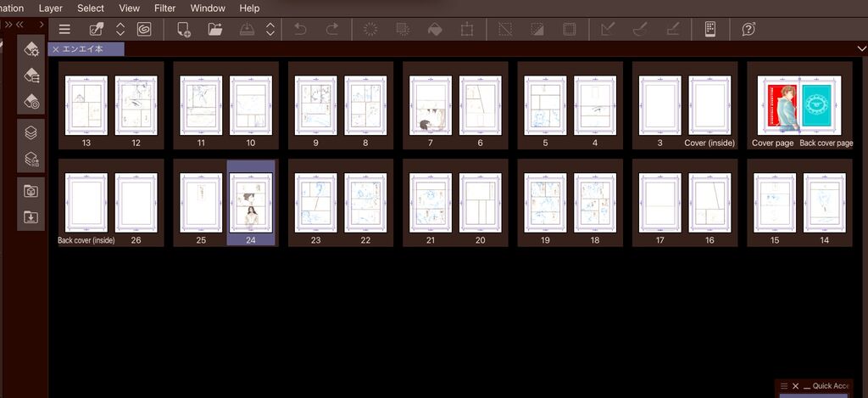Open the Select menu
This screenshot has height=398, width=868.
(91, 8)
